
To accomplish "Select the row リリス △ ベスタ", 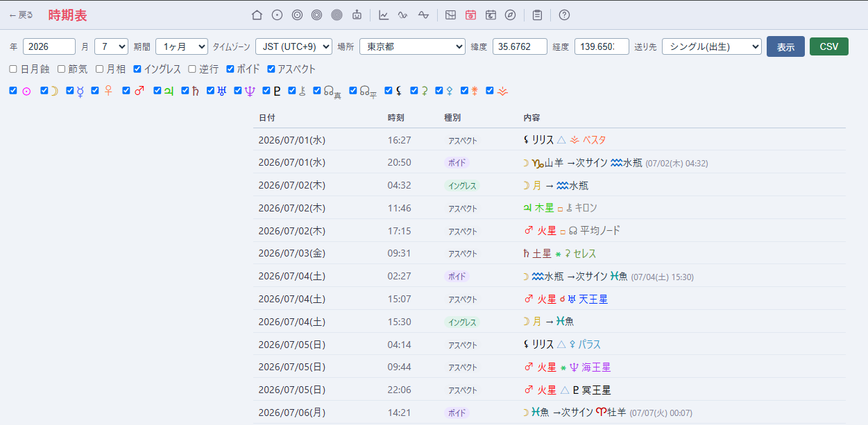I will (x=550, y=140).
